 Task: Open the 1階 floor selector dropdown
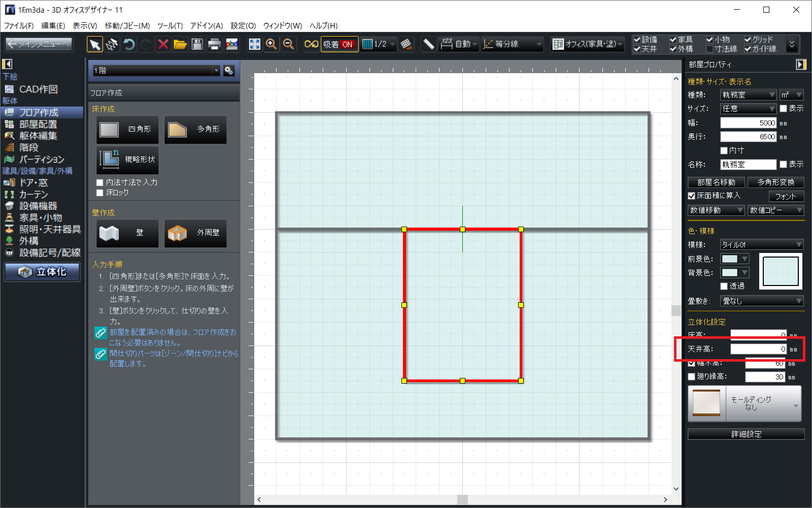tap(156, 71)
